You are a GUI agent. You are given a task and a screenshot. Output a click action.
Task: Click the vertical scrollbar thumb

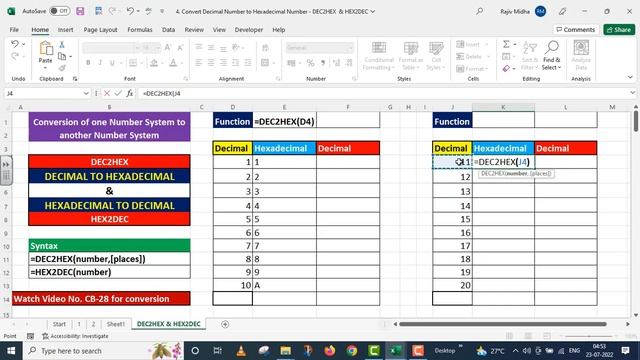click(x=636, y=121)
